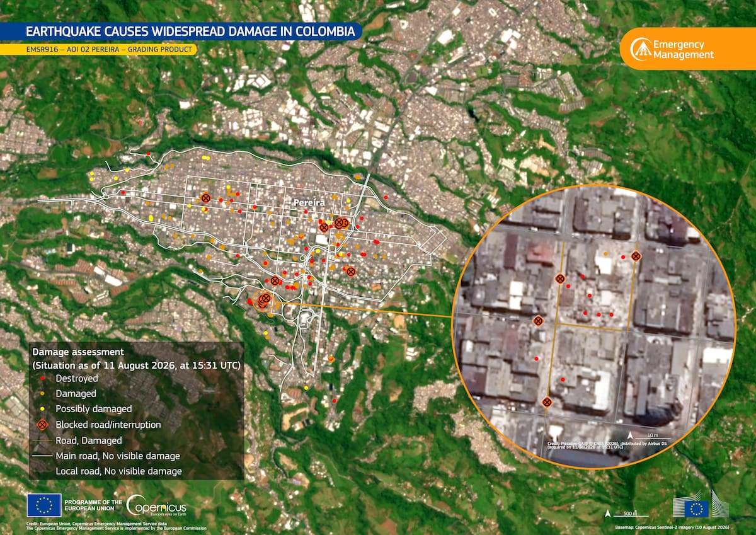Click the 'Situation as of 11 August 2026' line
The image size is (756, 535).
click(137, 365)
